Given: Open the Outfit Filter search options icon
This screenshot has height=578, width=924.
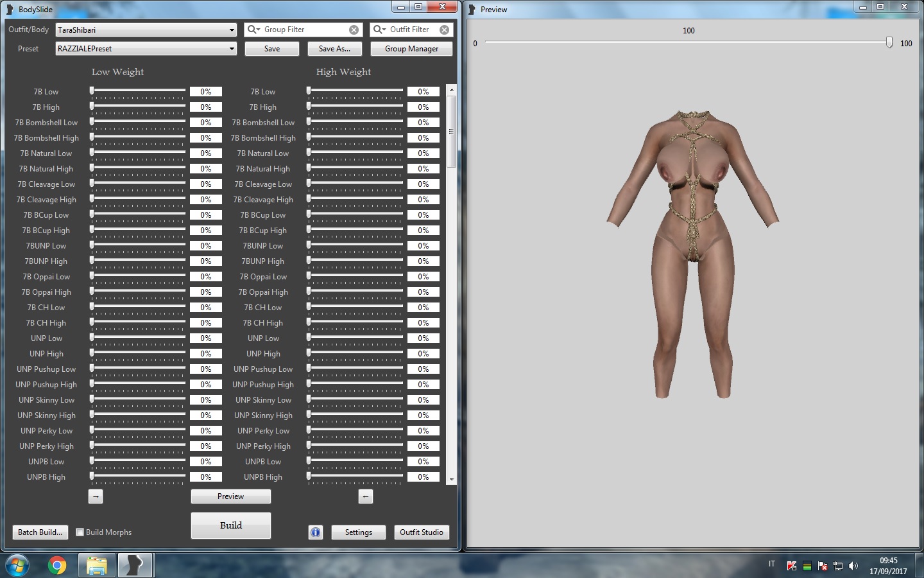Looking at the screenshot, I should point(381,30).
